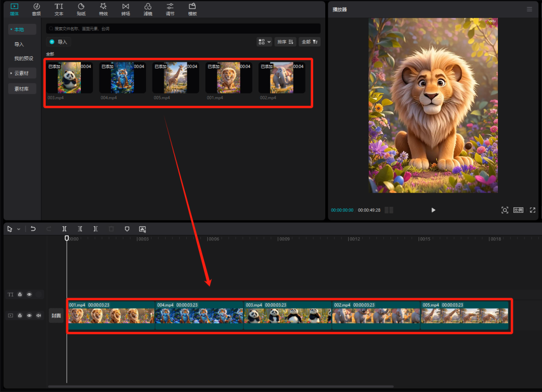Open the 贴纸 (stickers) panel

(x=81, y=9)
